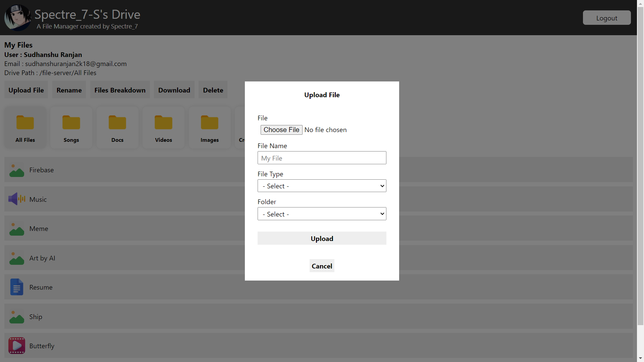Screen dimensions: 644x362
Task: Click the Drive Path text
Action: [50, 73]
